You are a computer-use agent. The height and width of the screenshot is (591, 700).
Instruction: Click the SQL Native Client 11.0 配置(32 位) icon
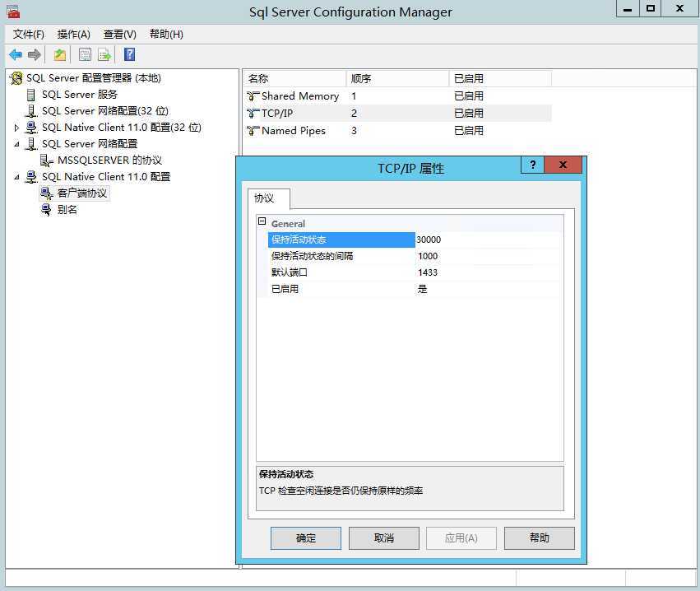[x=30, y=128]
